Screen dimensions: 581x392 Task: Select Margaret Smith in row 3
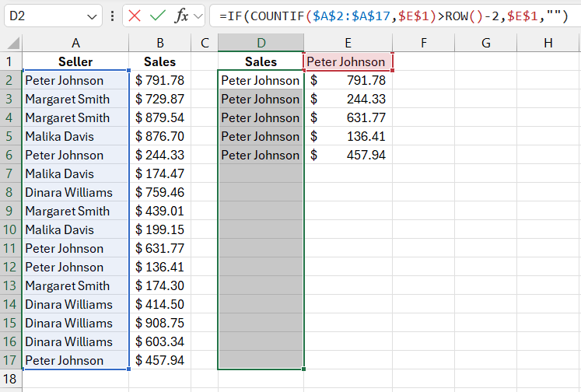pyautogui.click(x=75, y=99)
